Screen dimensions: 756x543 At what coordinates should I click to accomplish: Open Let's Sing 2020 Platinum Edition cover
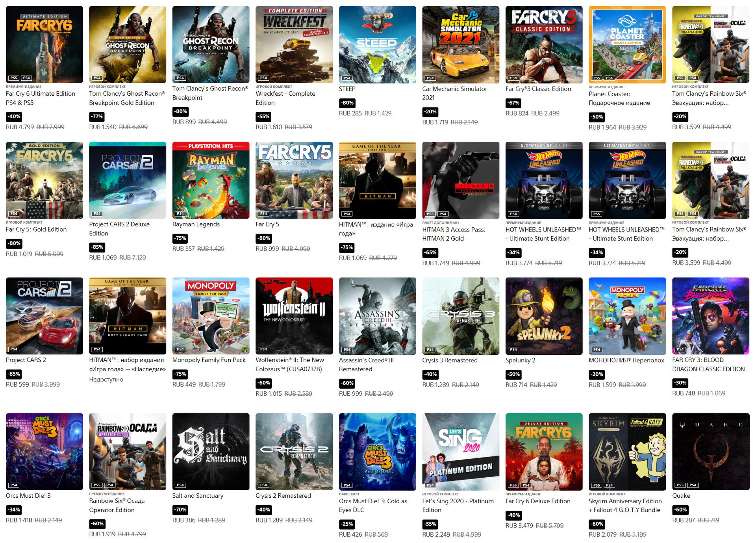click(461, 452)
